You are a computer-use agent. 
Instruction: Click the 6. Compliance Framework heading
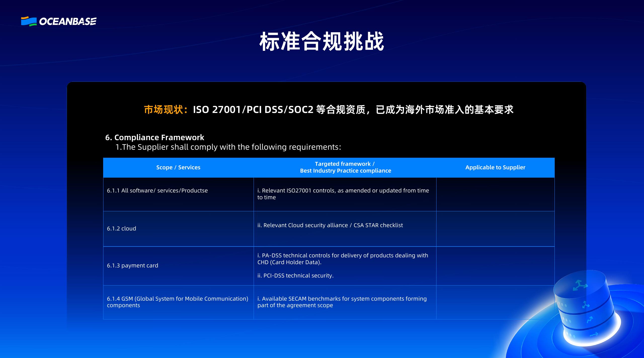coord(155,137)
